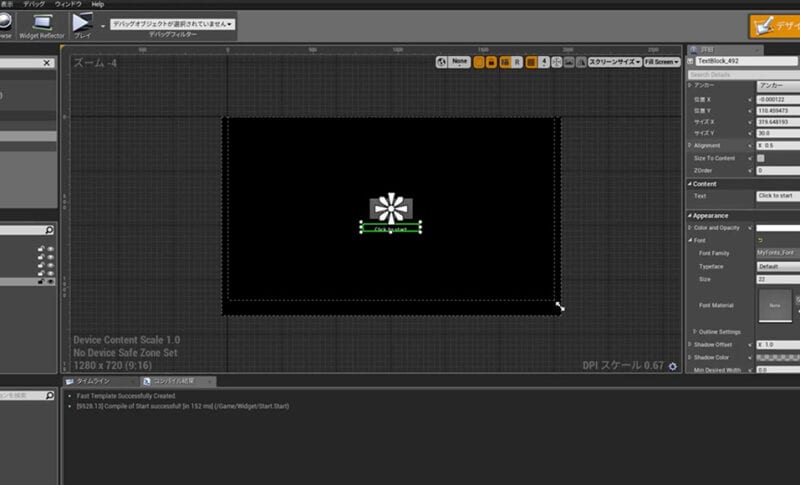Open the Help menu
Viewport: 800px width, 485px height.
click(x=97, y=4)
